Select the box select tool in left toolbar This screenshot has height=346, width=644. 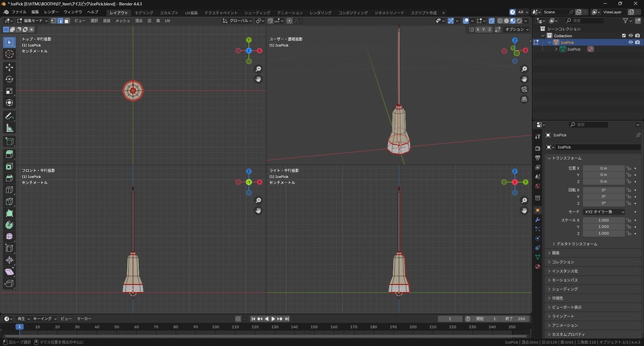coord(9,42)
